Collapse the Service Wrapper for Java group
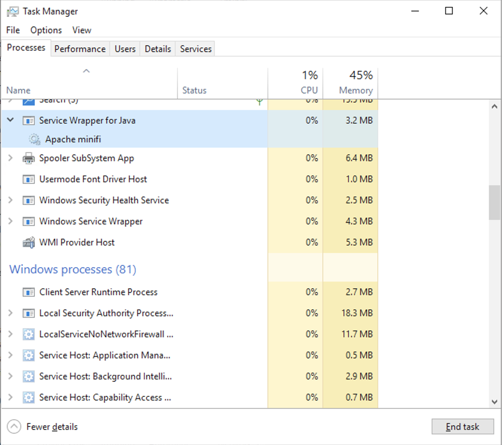The height and width of the screenshot is (445, 504). [11, 120]
